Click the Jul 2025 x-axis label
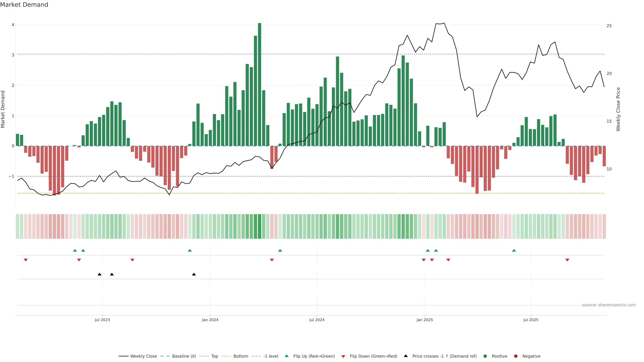644x362 pixels. click(x=531, y=320)
